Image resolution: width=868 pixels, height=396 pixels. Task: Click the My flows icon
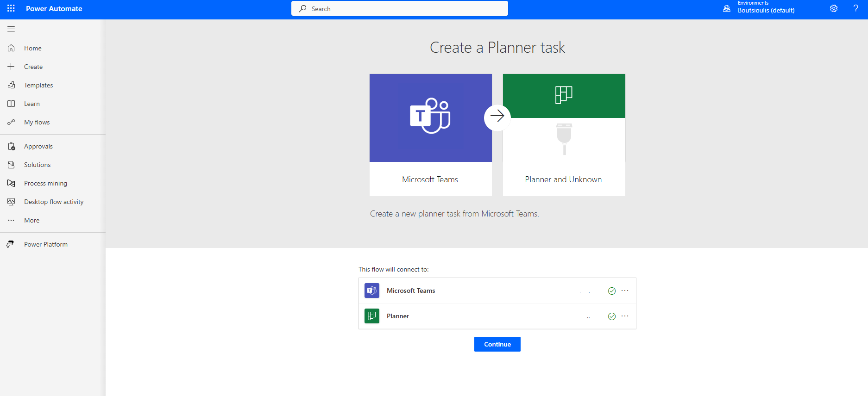click(11, 122)
